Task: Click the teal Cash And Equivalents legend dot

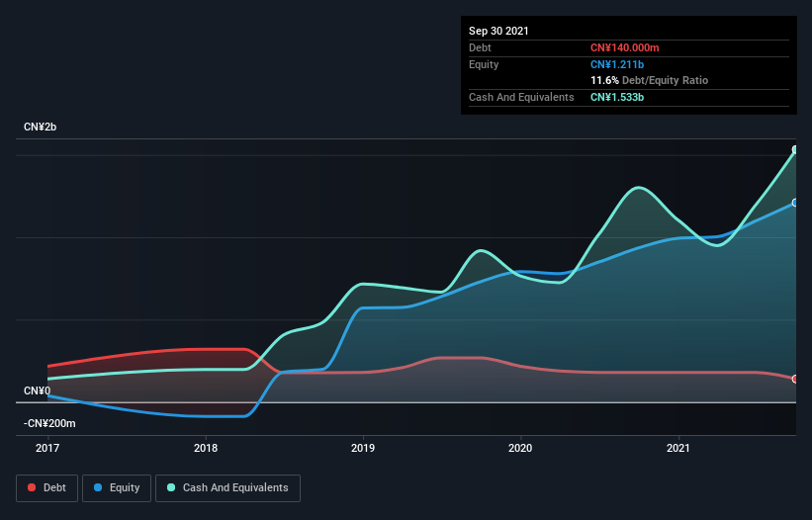Action: click(x=171, y=487)
